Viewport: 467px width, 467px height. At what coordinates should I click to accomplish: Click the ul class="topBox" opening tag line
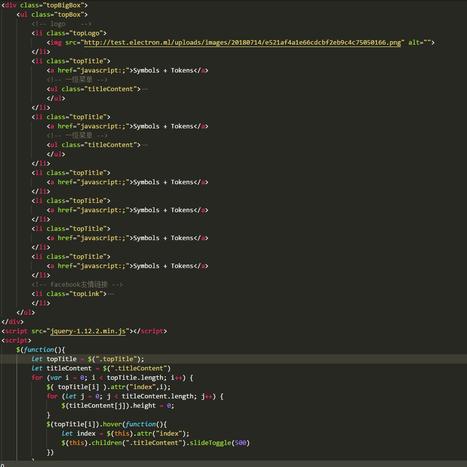pos(52,15)
